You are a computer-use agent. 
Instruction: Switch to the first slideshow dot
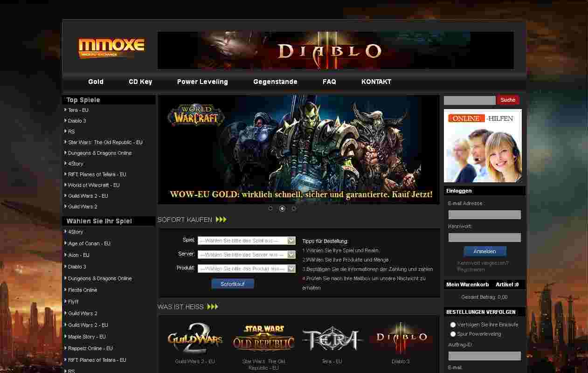[x=270, y=208]
